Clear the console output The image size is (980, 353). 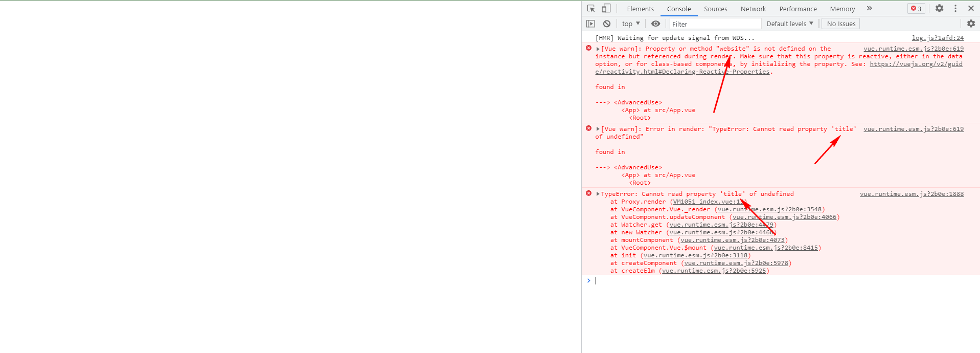click(607, 24)
